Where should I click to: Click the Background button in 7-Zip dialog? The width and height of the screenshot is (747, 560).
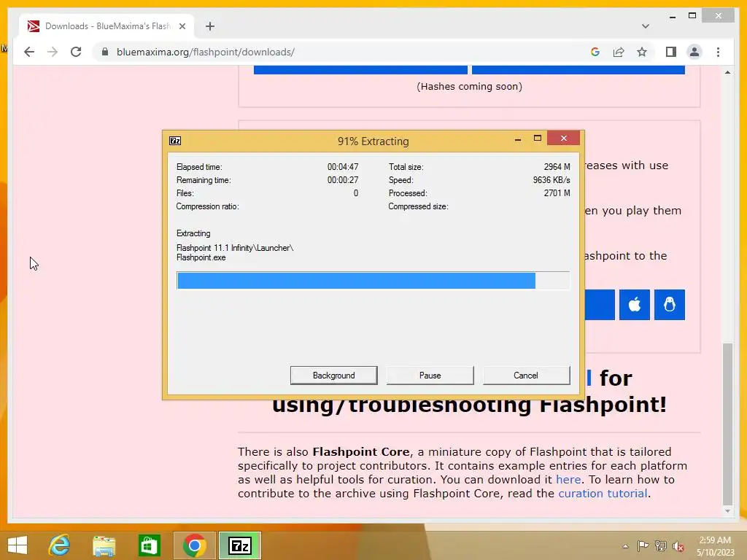click(333, 376)
